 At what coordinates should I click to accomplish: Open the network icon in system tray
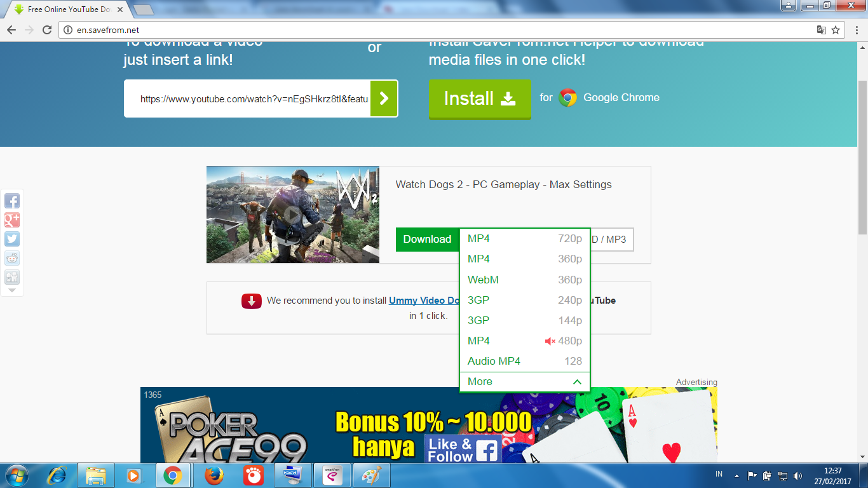tap(783, 475)
